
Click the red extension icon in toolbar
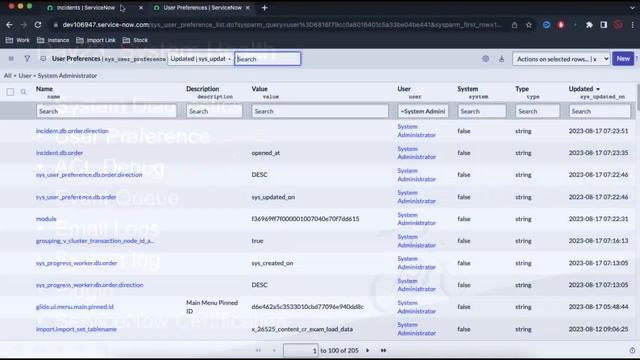[x=561, y=25]
